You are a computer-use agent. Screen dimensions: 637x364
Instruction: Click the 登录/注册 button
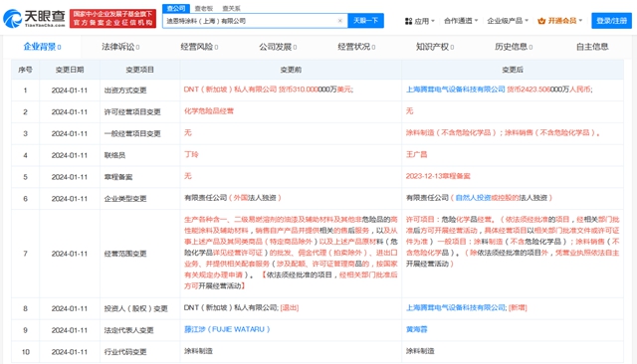pos(611,21)
